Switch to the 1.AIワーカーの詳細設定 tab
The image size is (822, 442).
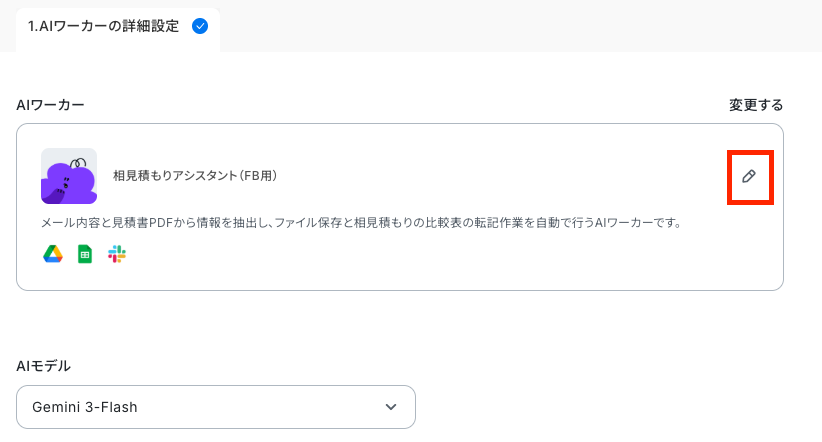(x=118, y=26)
